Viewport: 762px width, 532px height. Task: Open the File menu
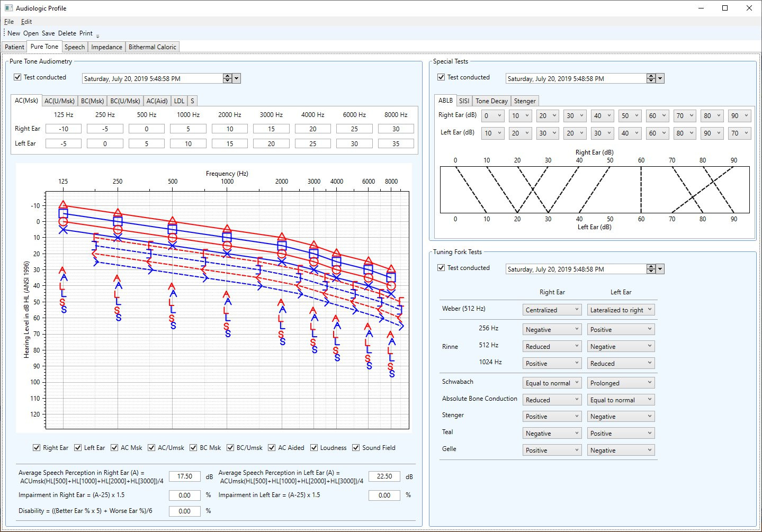[9, 22]
